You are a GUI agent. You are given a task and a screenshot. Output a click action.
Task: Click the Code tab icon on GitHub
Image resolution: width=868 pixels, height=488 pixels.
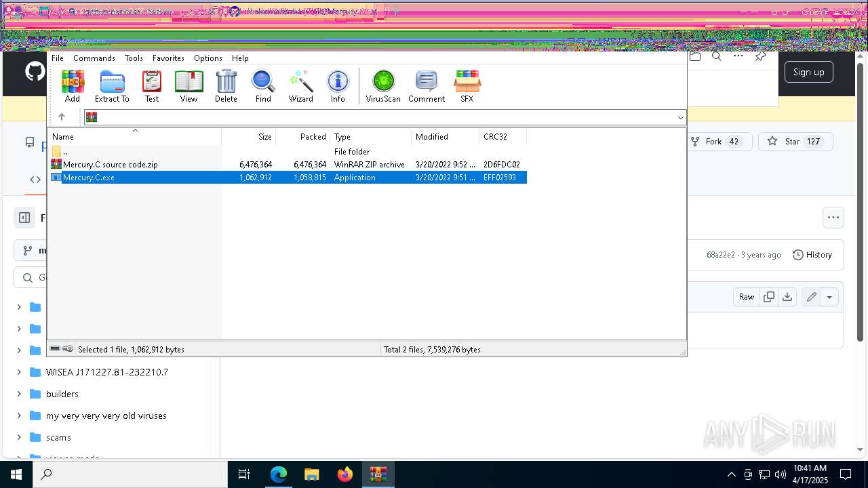click(35, 180)
